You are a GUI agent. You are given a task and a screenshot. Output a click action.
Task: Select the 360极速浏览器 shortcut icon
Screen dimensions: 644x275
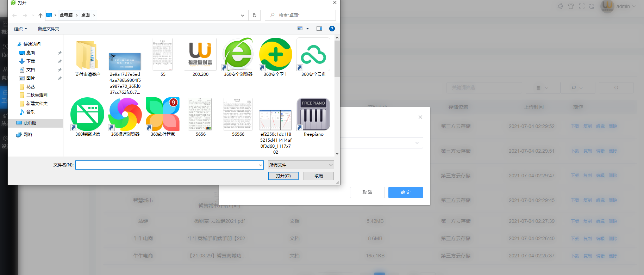coord(125,114)
